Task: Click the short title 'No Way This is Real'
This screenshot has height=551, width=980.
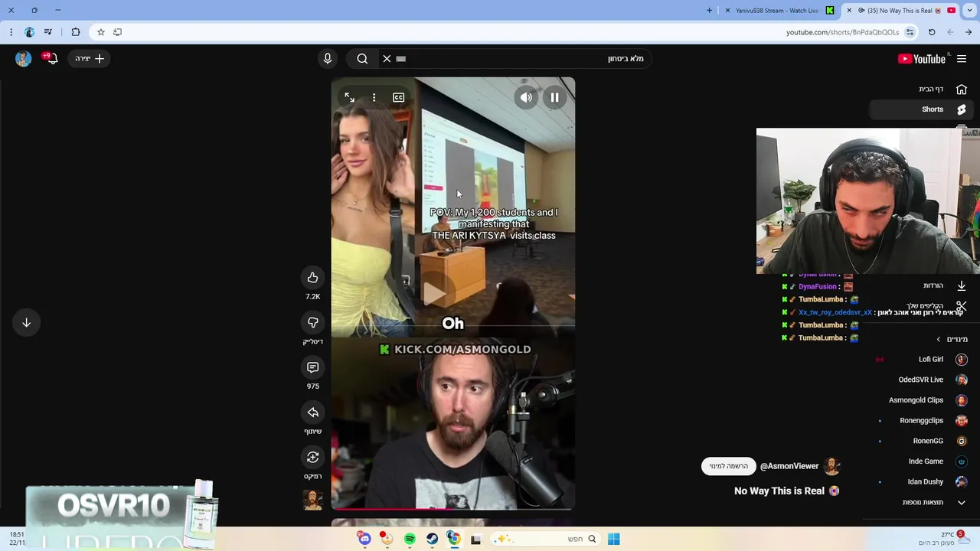Action: [x=779, y=491]
